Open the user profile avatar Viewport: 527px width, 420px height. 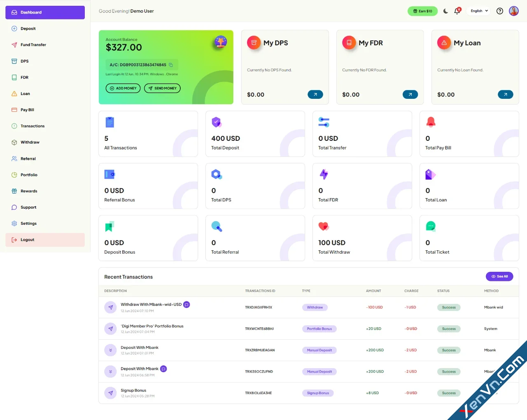pos(514,11)
